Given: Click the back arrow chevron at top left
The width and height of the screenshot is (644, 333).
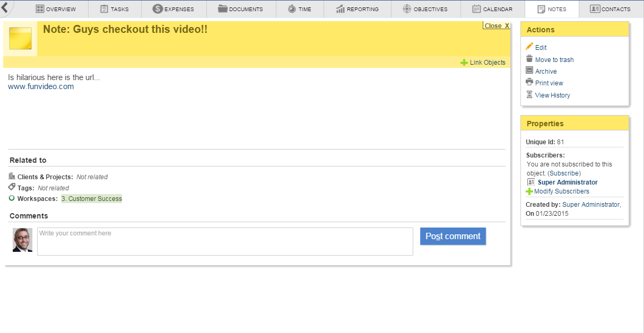Looking at the screenshot, I should (5, 7).
